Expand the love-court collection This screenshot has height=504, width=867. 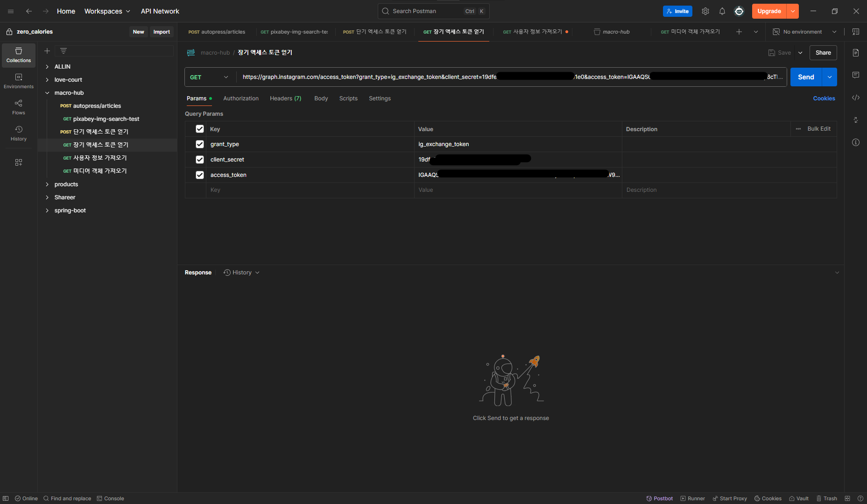click(x=47, y=80)
